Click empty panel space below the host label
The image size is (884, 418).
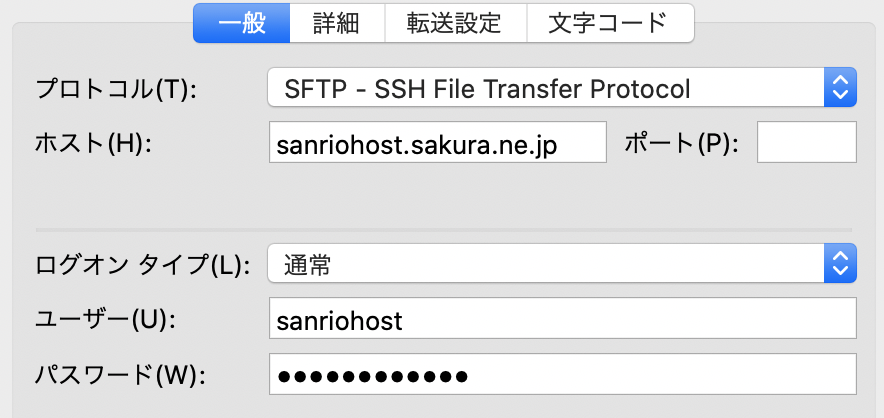click(120, 195)
